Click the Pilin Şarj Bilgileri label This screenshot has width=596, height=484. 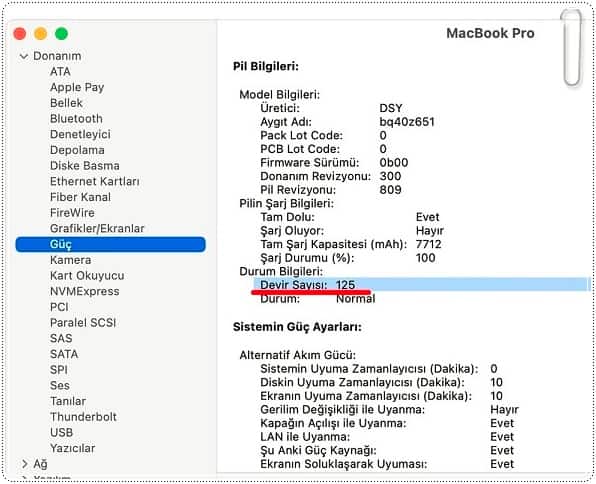click(x=286, y=203)
